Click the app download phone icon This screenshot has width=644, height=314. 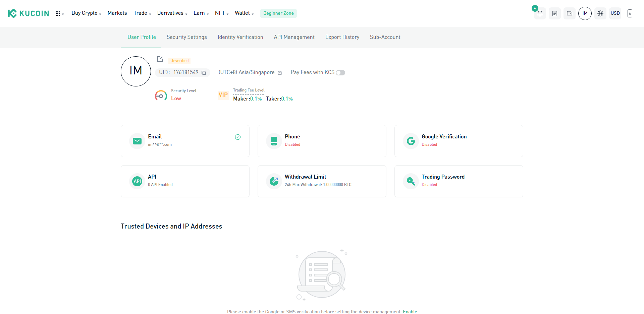pyautogui.click(x=630, y=13)
